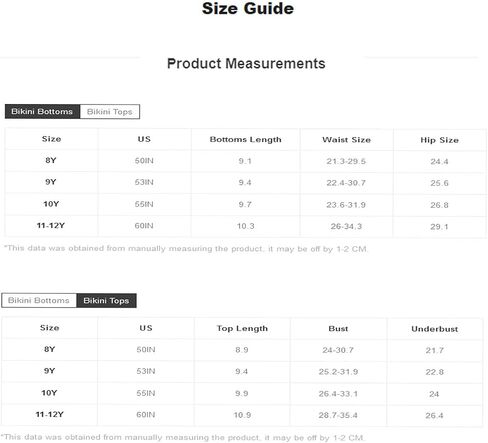This screenshot has width=488, height=443.
Task: Click the Hip Size column header
Action: pos(439,140)
